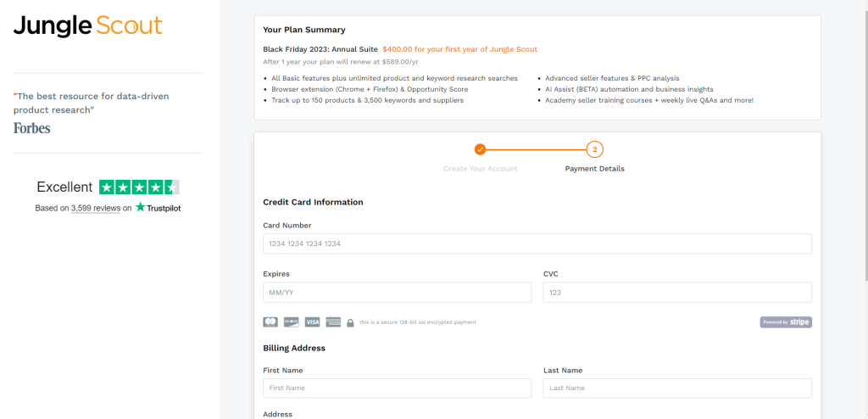Click the orange $400.00 first year price text
Screen dimensions: 868x419
[459, 49]
